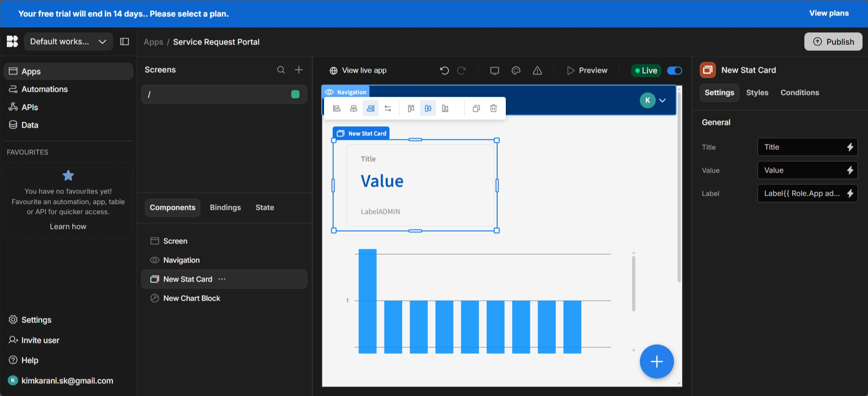
Task: Align component to top
Action: (411, 109)
